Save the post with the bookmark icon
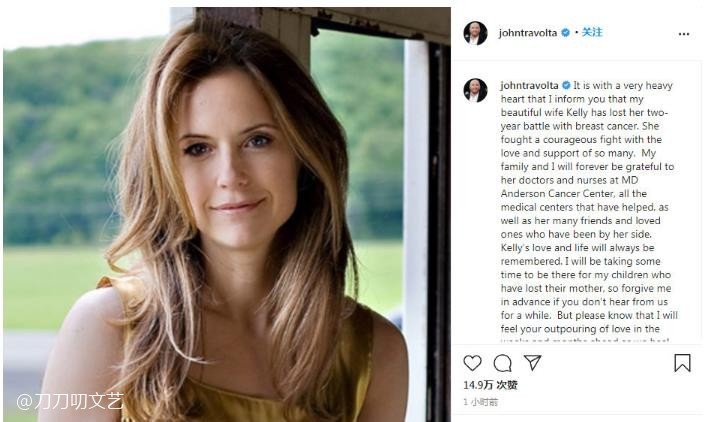Screen dimensions: 714x422 (682, 363)
